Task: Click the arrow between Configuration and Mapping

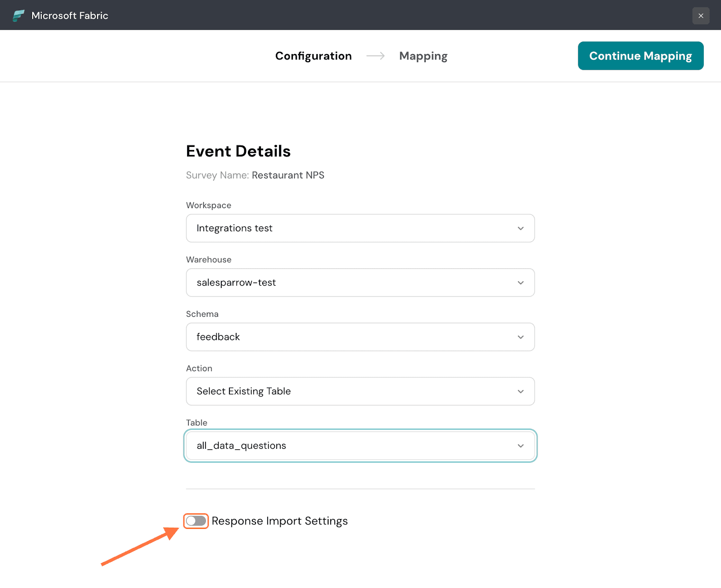Action: [375, 56]
